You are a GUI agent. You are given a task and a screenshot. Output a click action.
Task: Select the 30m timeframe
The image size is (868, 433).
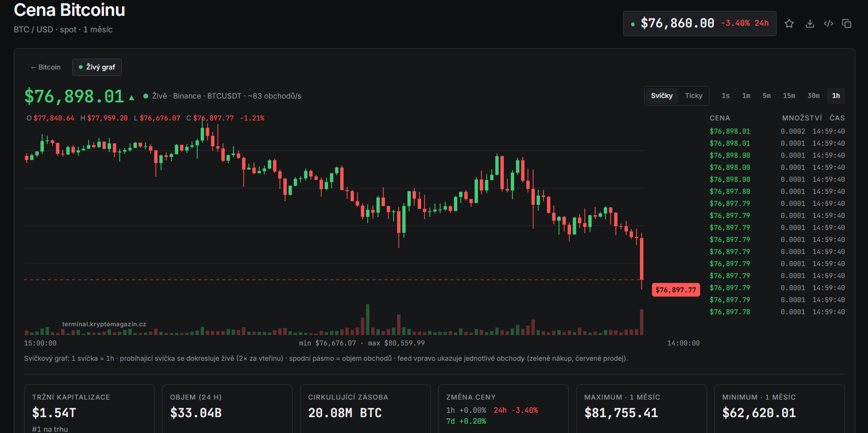point(814,96)
